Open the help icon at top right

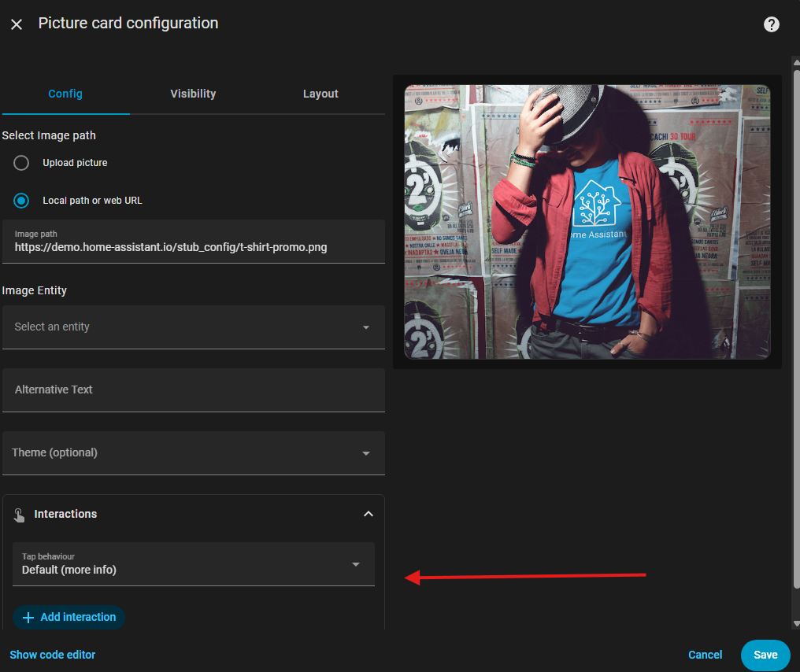point(771,24)
